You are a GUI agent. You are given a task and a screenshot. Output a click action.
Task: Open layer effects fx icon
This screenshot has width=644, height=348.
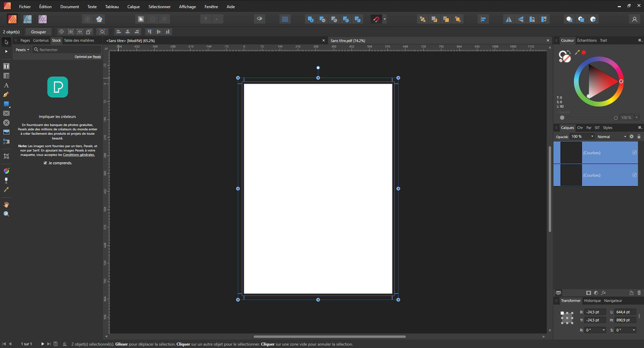tap(603, 293)
